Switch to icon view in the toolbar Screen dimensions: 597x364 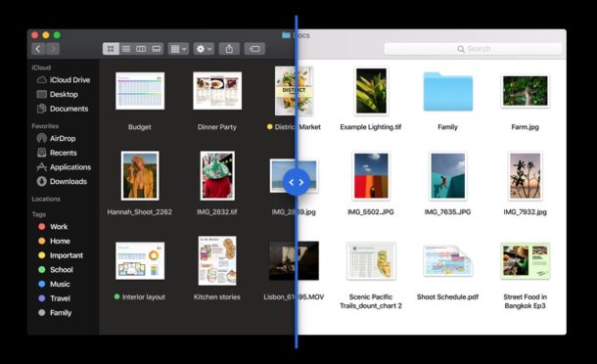(x=111, y=49)
